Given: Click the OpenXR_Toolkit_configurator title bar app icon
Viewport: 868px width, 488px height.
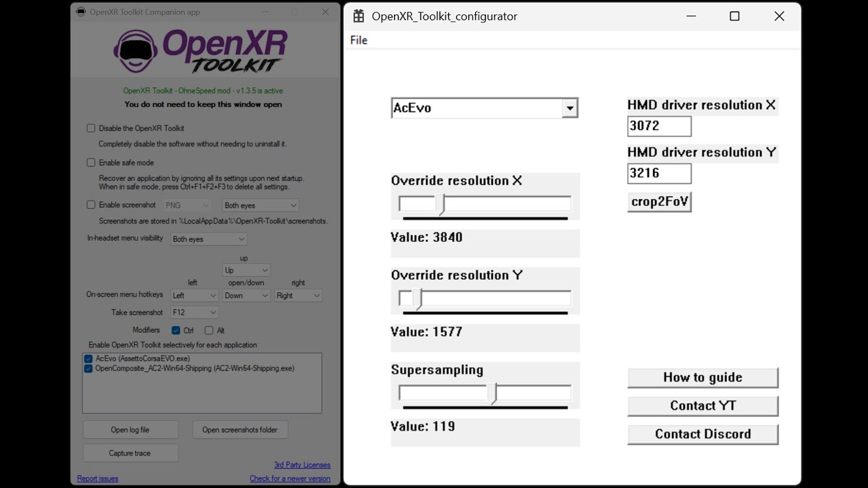Looking at the screenshot, I should (x=359, y=16).
